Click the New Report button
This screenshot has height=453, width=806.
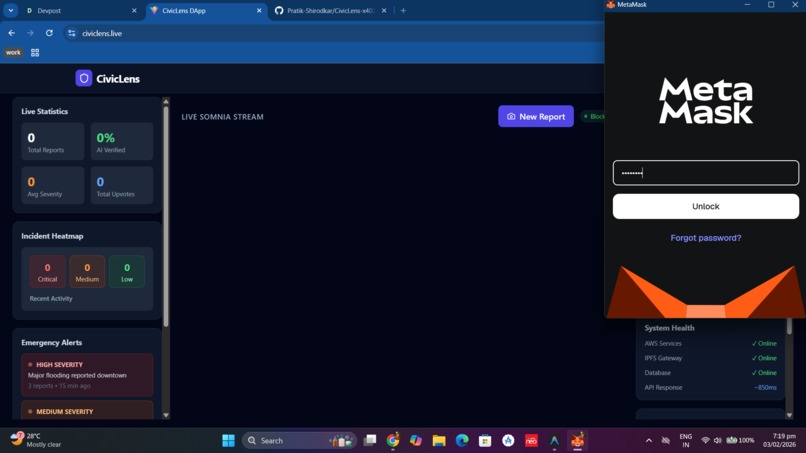pos(536,116)
